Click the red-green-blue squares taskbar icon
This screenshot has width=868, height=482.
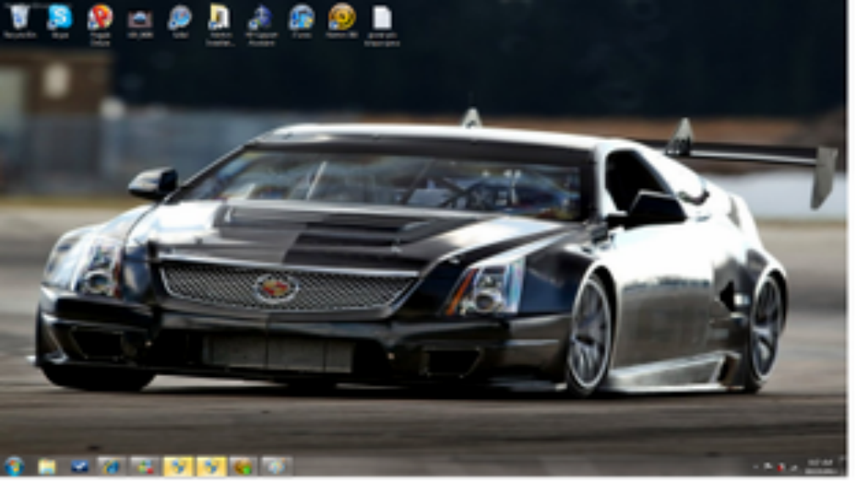145,467
